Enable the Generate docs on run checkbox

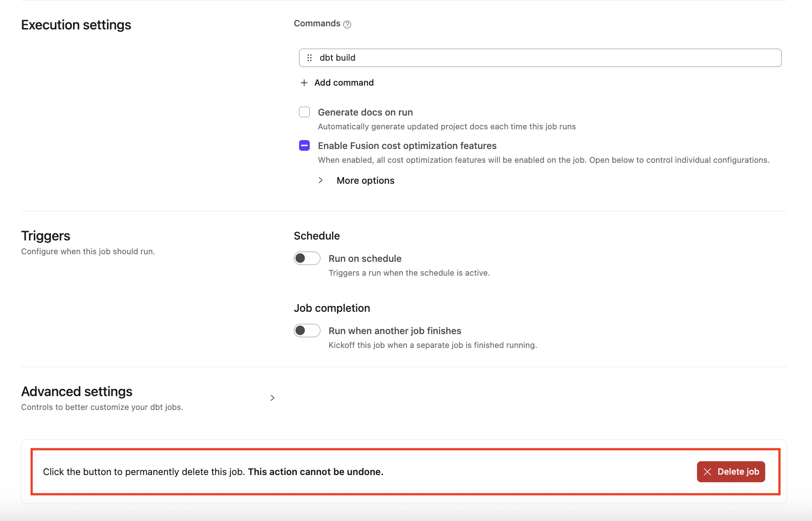304,112
